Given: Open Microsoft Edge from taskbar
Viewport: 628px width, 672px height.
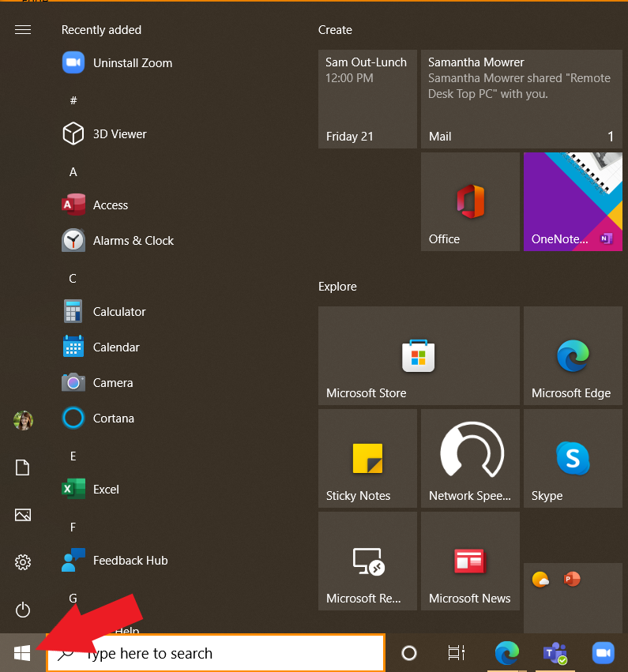Looking at the screenshot, I should pyautogui.click(x=507, y=653).
